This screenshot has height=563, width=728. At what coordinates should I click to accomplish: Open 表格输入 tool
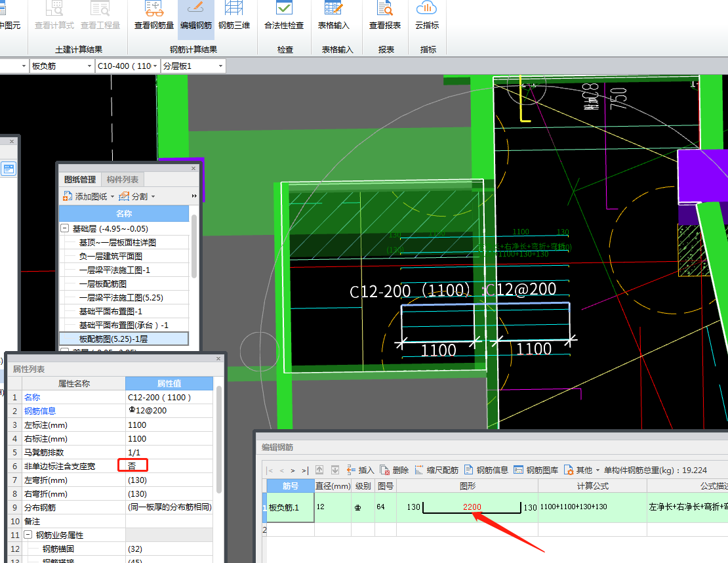[x=333, y=16]
